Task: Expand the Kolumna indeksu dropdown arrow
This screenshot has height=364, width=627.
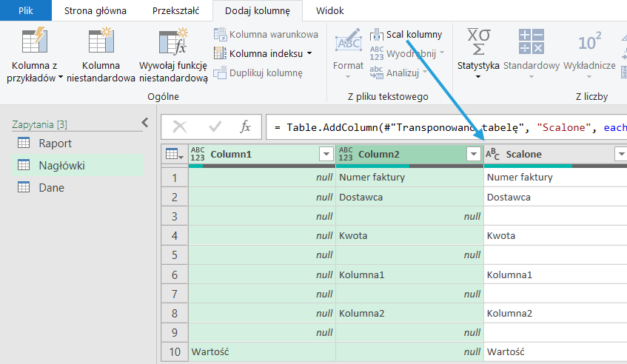Action: pyautogui.click(x=309, y=53)
